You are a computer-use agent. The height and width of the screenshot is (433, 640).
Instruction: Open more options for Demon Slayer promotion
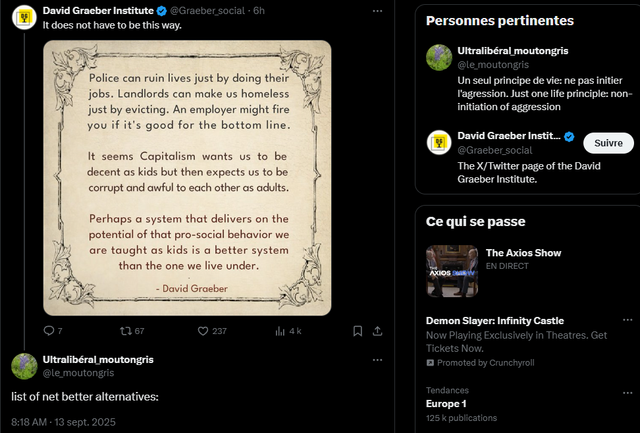click(x=628, y=321)
